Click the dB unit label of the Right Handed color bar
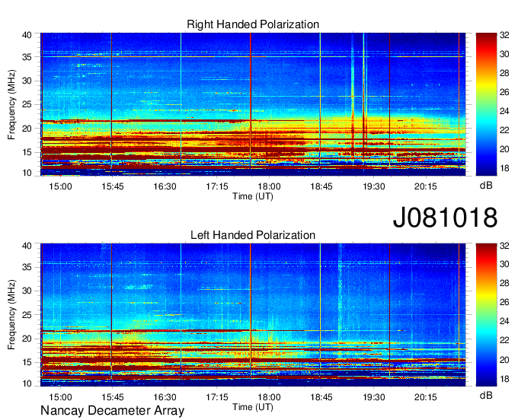This screenshot has width=518, height=420. [x=486, y=186]
